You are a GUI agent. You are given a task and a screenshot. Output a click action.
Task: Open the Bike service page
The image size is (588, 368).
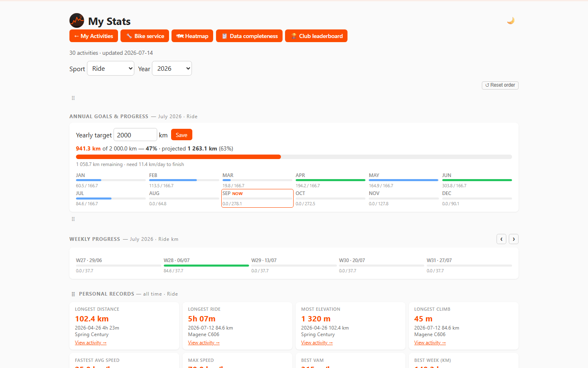coord(145,36)
